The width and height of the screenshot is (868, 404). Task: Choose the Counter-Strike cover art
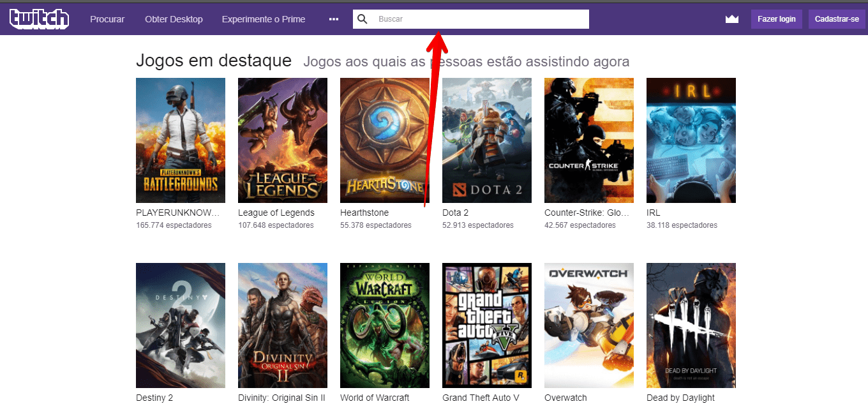[589, 140]
